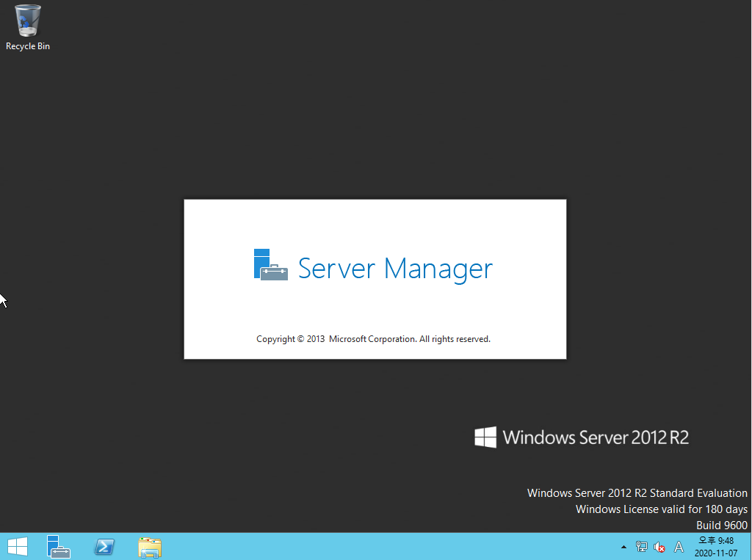Open Windows PowerShell from the taskbar
This screenshot has width=752, height=560.
[104, 547]
